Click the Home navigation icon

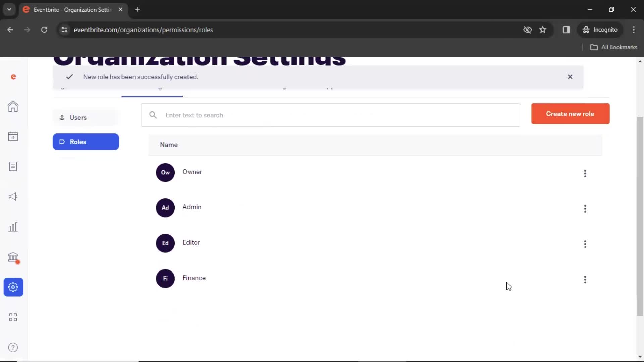pyautogui.click(x=13, y=106)
